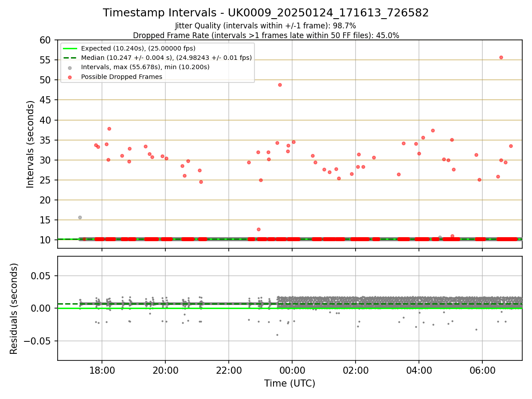Viewport: 532px width, 399px height.
Task: Click the "40" interval axis tick label
Action: point(46,120)
